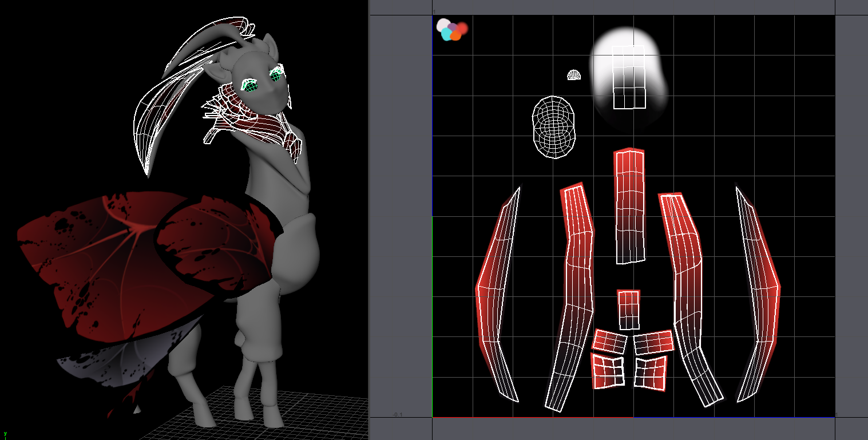Select the large round sphere UV shell
Screen dimensions: 868x440
point(554,127)
